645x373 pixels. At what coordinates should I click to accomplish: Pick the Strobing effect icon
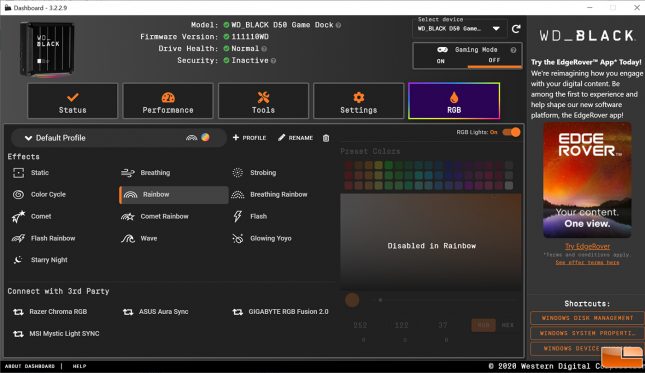[237, 173]
